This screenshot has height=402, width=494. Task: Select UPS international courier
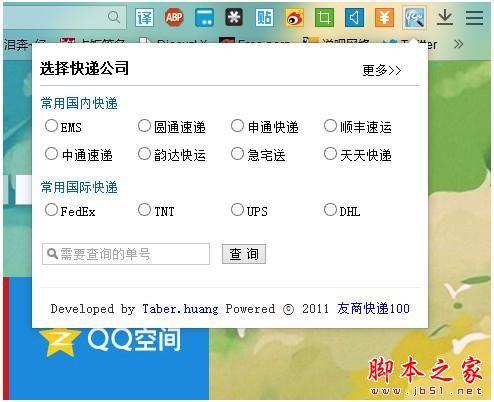point(237,210)
